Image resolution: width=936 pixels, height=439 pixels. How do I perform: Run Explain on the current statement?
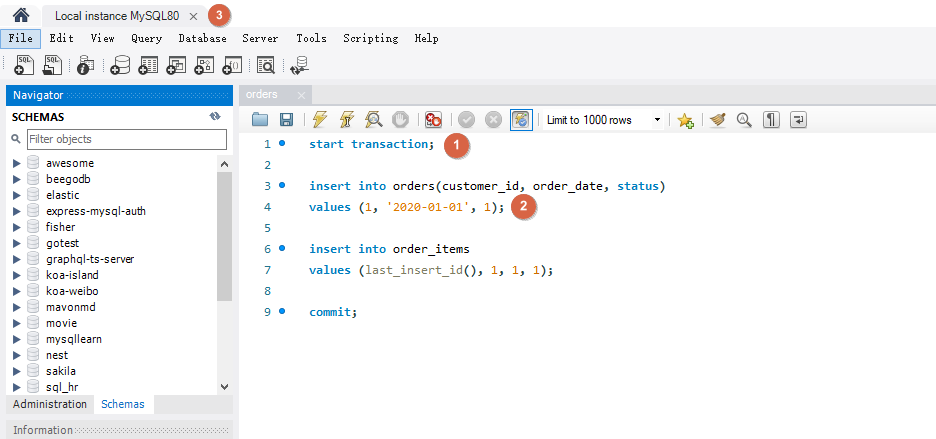click(x=374, y=120)
